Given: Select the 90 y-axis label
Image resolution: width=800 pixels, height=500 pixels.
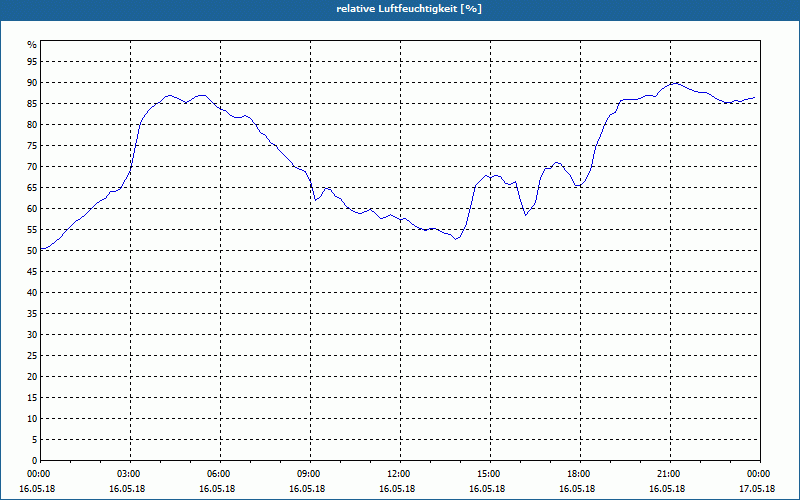Looking at the screenshot, I should coord(32,83).
